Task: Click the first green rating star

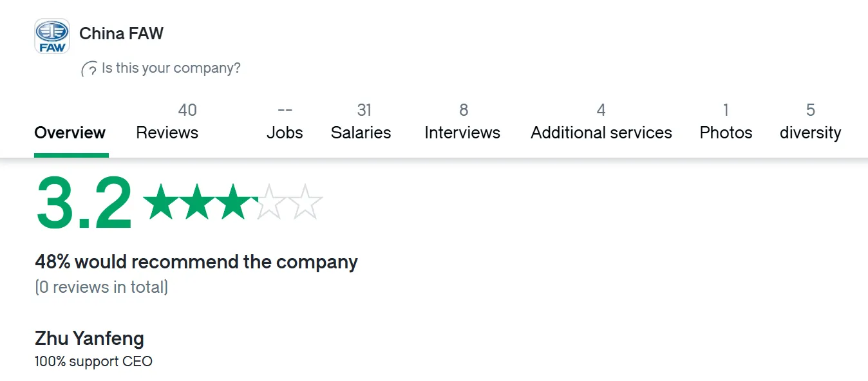Action: click(160, 201)
